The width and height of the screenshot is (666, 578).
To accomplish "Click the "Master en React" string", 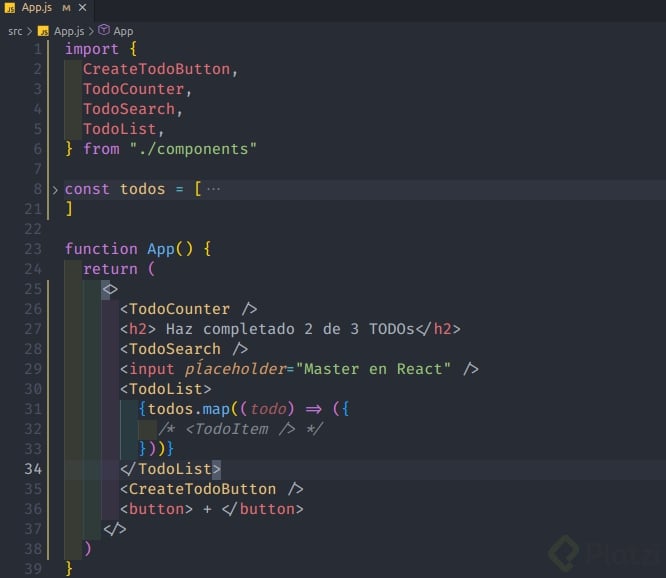I will [x=373, y=369].
